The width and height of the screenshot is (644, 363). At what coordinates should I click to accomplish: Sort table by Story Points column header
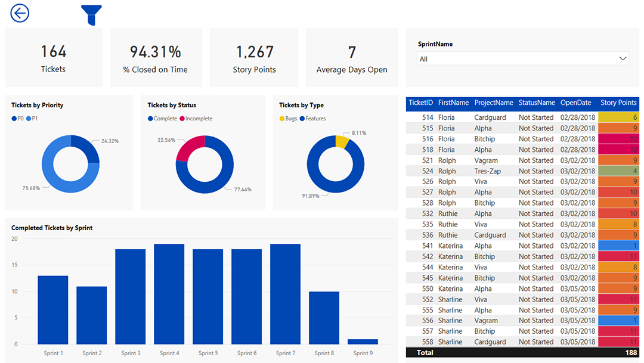[618, 103]
